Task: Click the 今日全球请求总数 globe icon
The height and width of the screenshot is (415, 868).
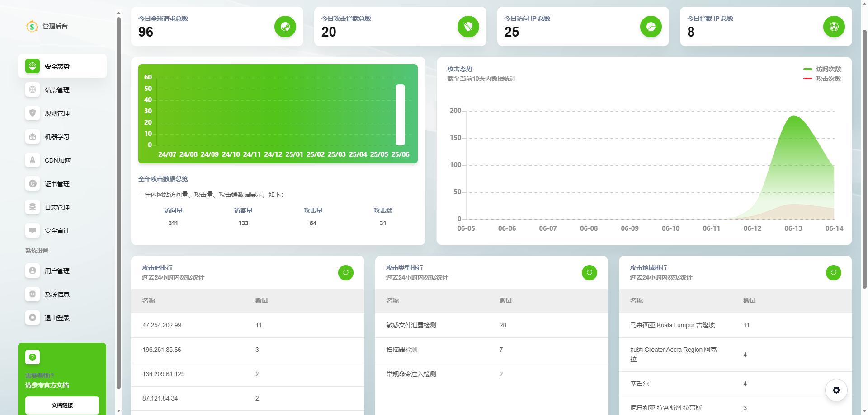Action: point(285,27)
